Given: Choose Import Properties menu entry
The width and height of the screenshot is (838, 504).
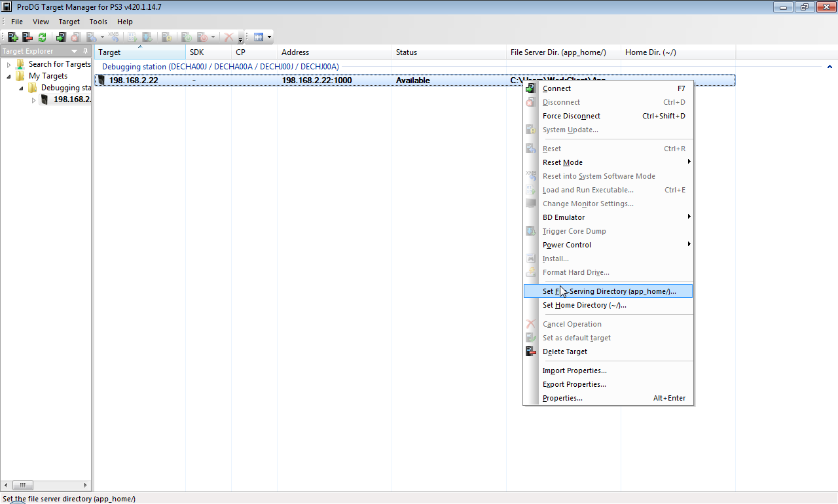Looking at the screenshot, I should (x=608, y=370).
